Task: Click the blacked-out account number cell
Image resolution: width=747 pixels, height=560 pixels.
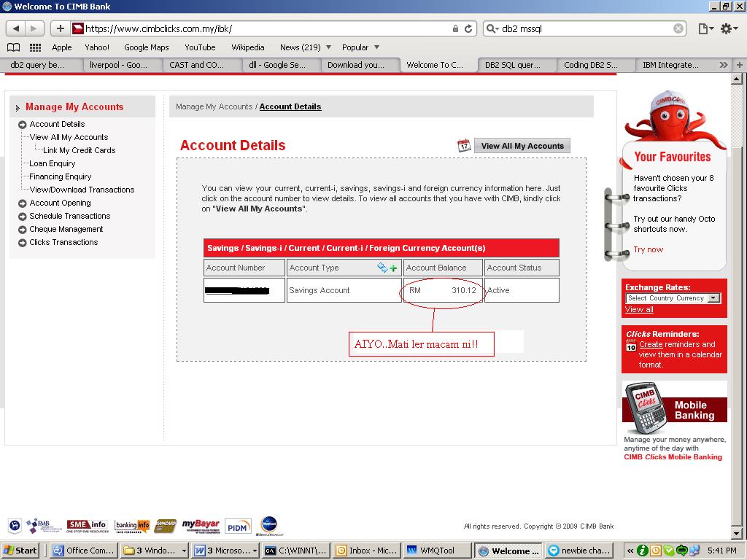Action: pos(244,290)
